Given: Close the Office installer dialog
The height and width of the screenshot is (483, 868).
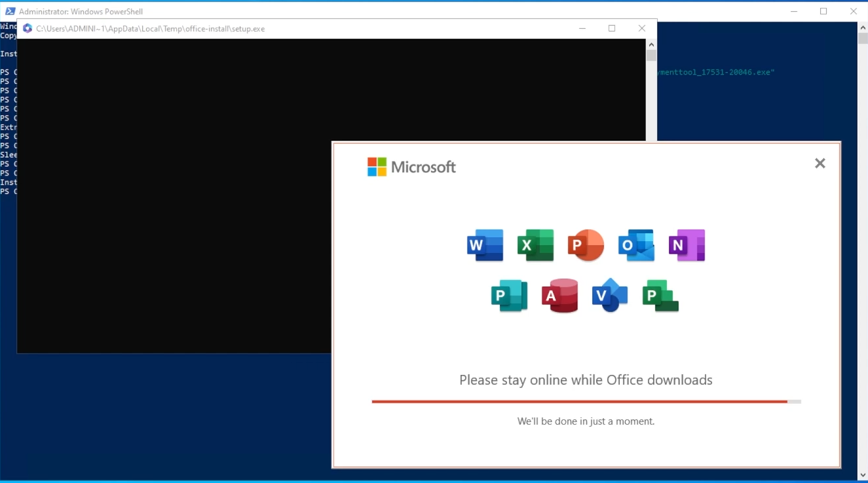Looking at the screenshot, I should (820, 163).
